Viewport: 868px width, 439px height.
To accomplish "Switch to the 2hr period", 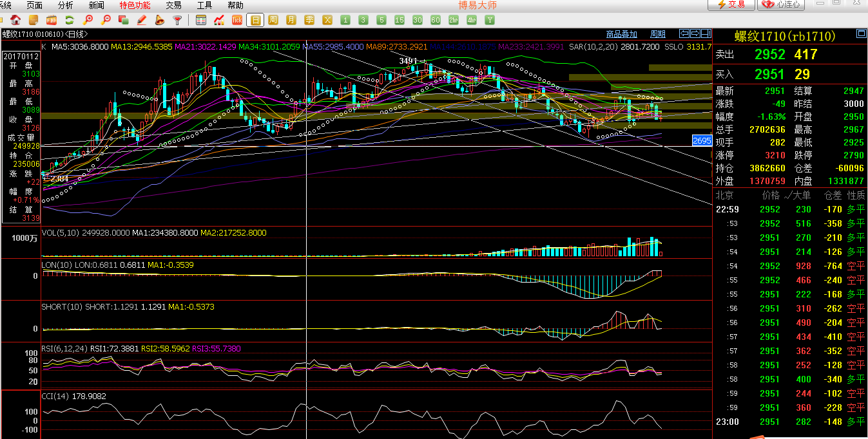I will [454, 20].
